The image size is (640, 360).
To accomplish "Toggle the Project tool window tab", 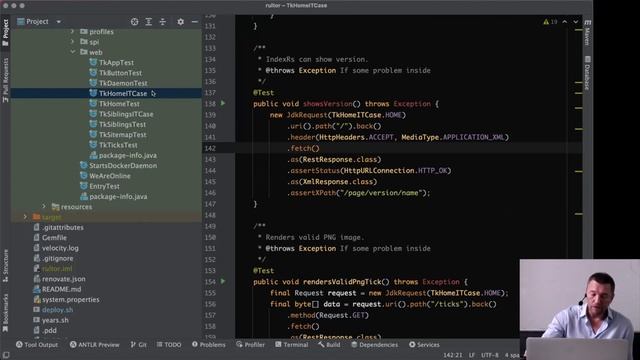I will [5, 32].
